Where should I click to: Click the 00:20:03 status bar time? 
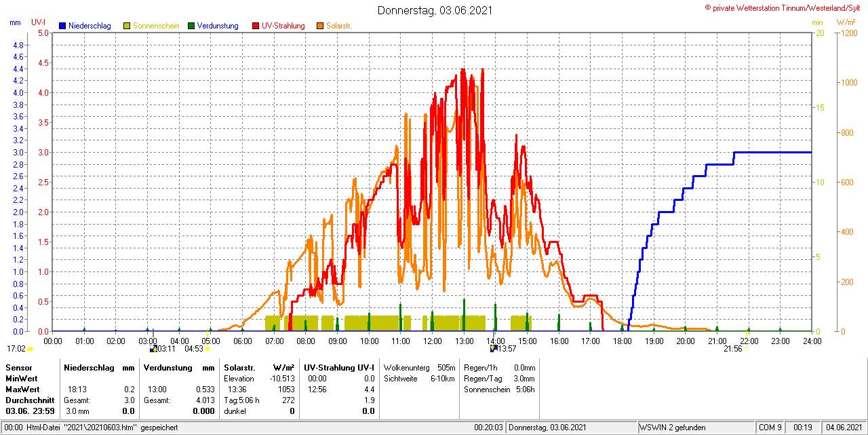coord(488,428)
